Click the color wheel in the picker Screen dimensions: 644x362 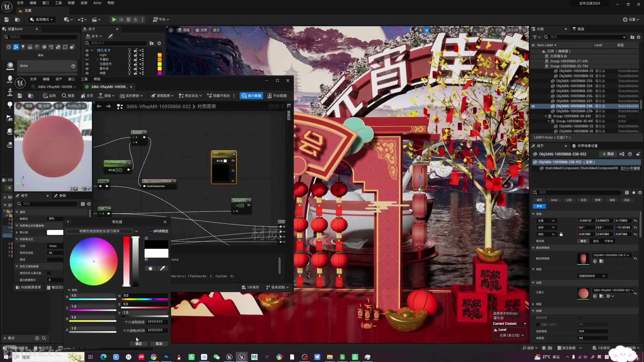pyautogui.click(x=94, y=261)
